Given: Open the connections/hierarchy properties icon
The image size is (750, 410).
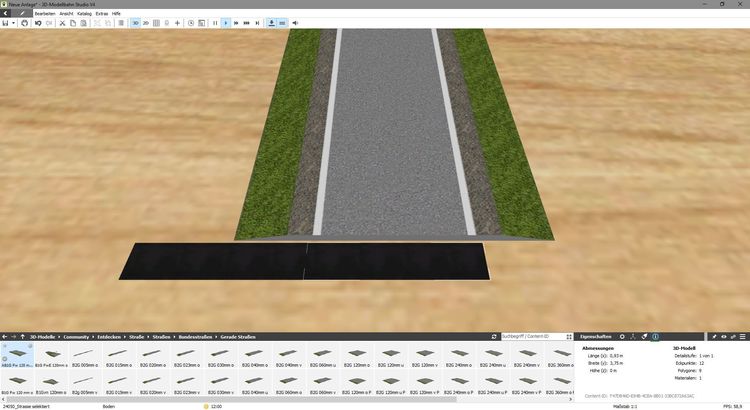Looking at the screenshot, I should coord(633,337).
